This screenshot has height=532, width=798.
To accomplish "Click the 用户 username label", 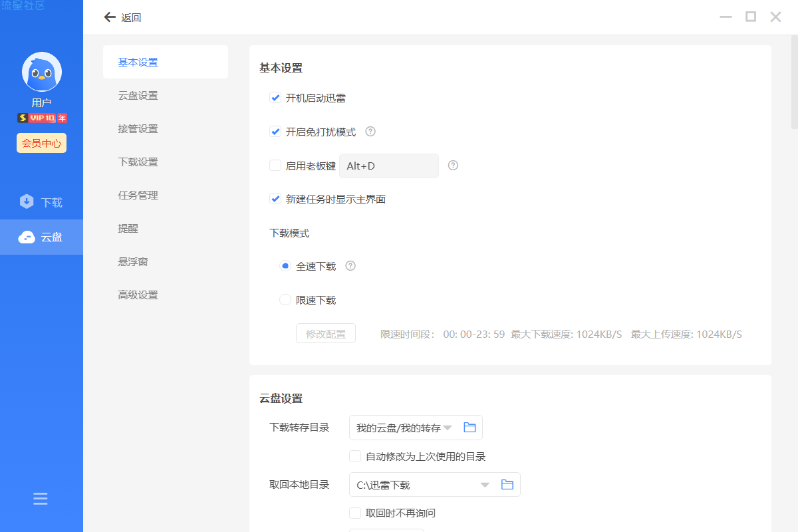I will click(41, 102).
